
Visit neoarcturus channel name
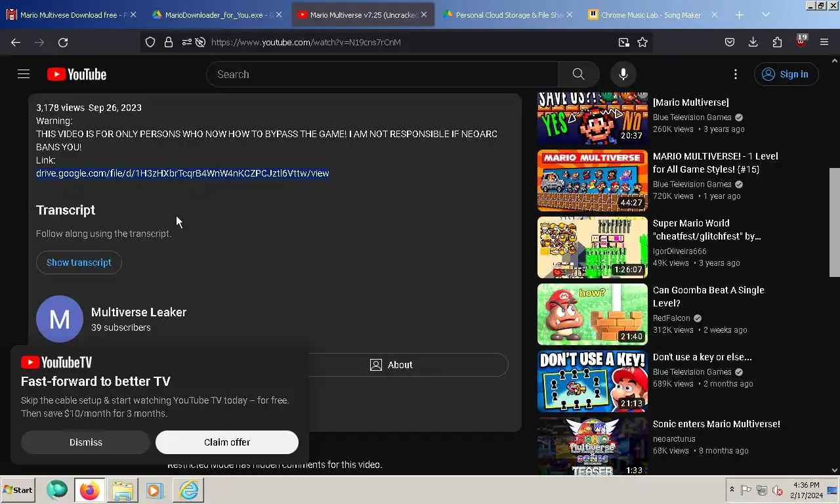tap(674, 439)
